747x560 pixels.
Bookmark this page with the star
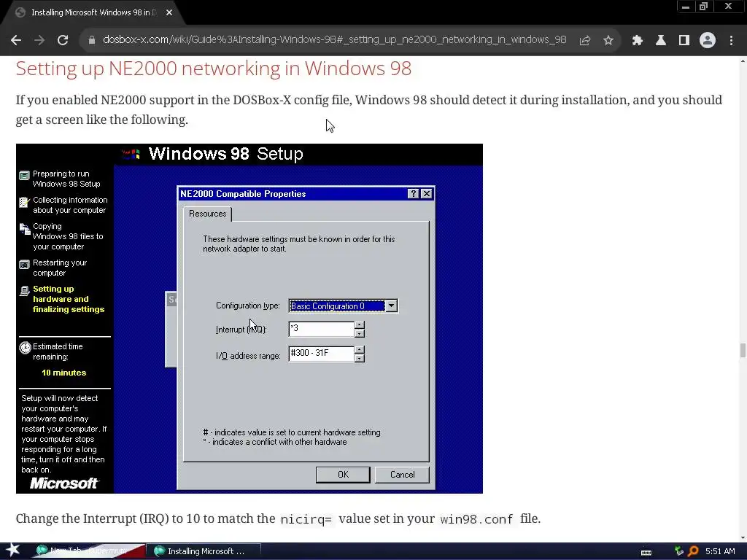[608, 40]
